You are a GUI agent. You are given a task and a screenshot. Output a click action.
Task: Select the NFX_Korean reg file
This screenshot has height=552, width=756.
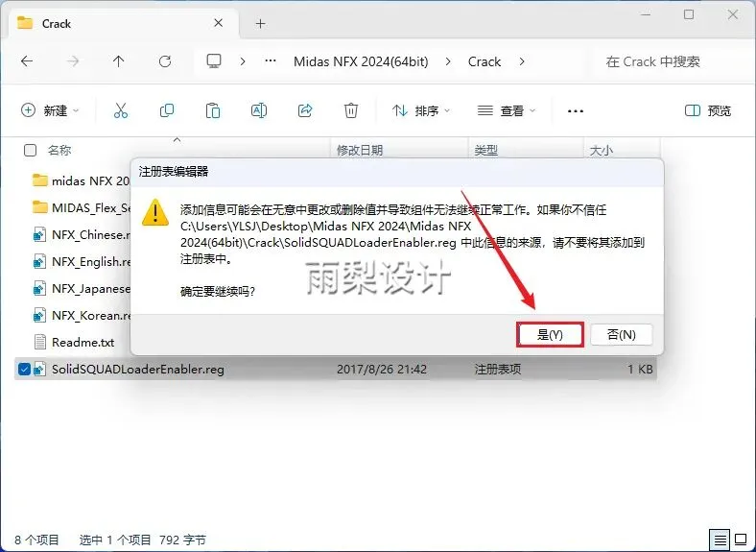pos(82,316)
